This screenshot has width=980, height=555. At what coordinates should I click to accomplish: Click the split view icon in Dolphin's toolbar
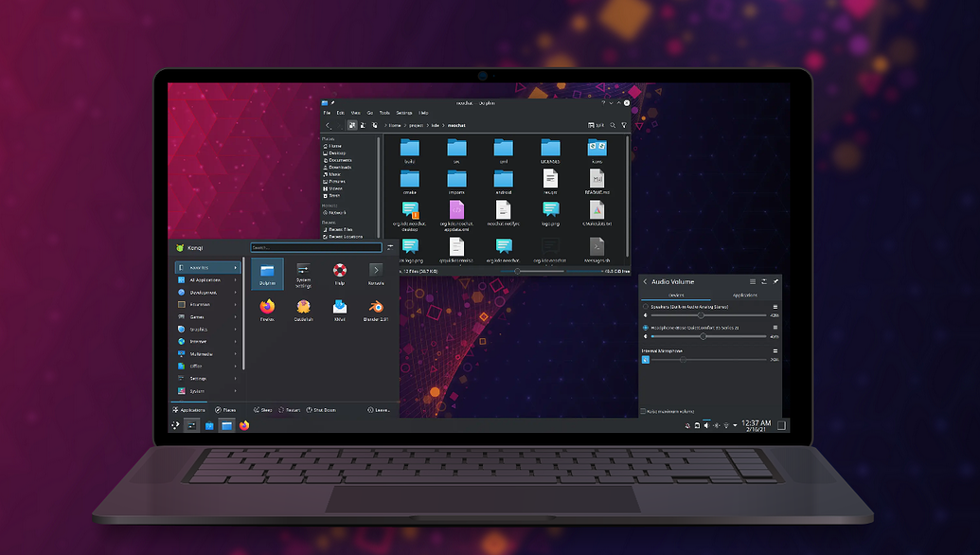pyautogui.click(x=592, y=125)
